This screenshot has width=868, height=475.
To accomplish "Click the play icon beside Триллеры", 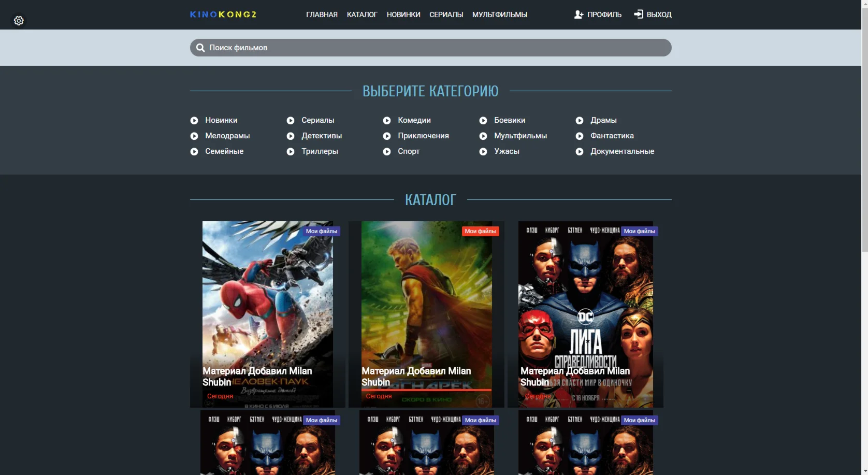I will (291, 152).
